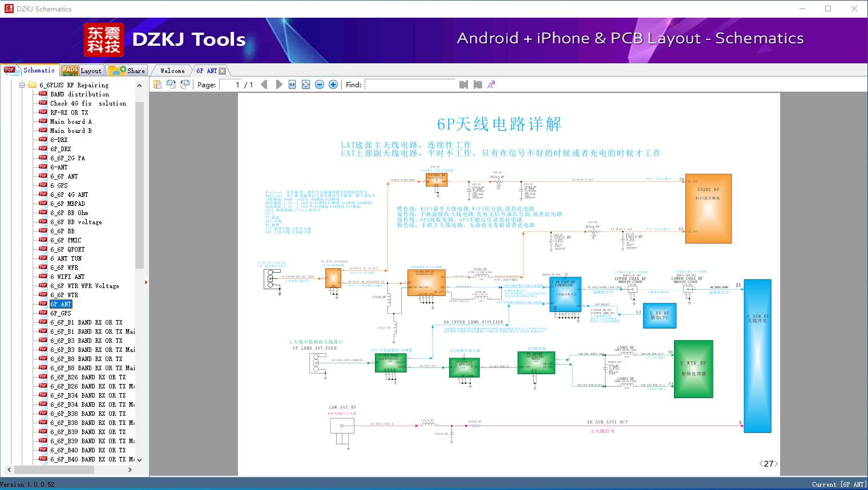Click the app icon in the title bar
Viewport: 868px width, 490px height.
click(8, 9)
